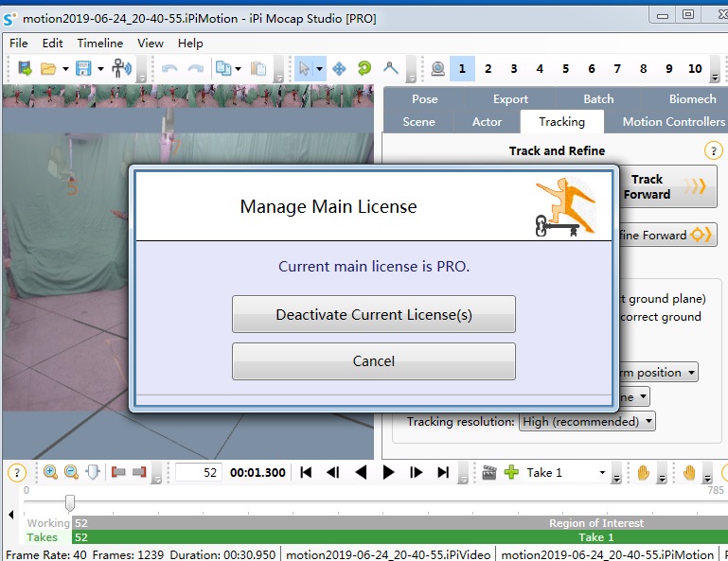Set region of interest end flag

(x=139, y=472)
